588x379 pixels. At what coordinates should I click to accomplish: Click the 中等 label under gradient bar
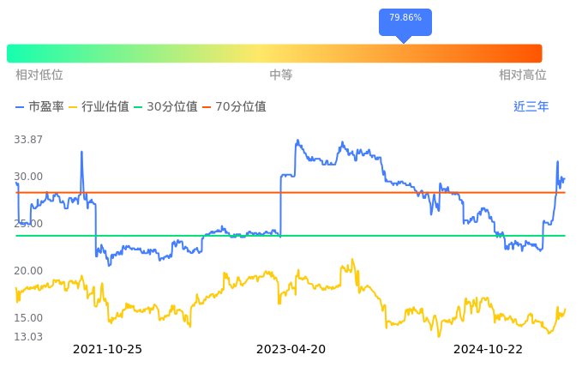[281, 75]
